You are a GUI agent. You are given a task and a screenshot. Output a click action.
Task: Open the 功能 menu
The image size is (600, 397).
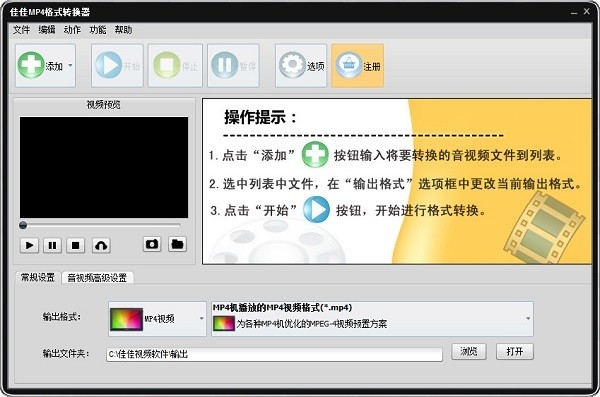coord(98,30)
